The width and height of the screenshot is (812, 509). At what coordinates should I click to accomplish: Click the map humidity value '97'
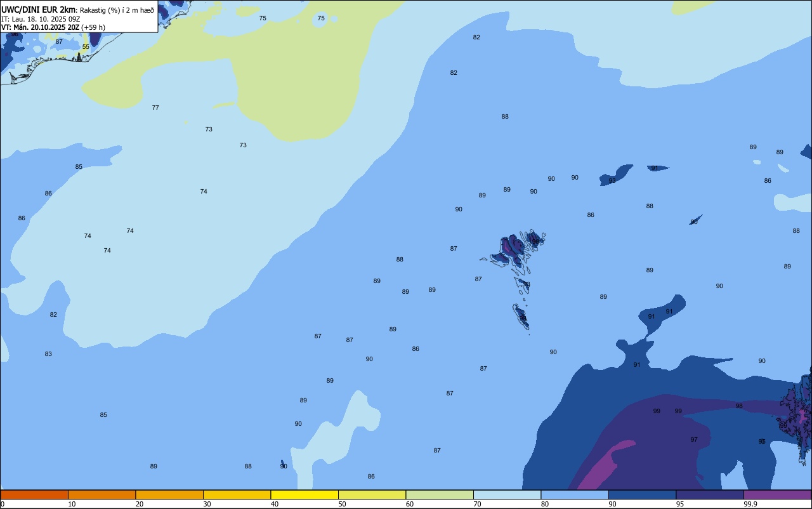click(x=694, y=440)
